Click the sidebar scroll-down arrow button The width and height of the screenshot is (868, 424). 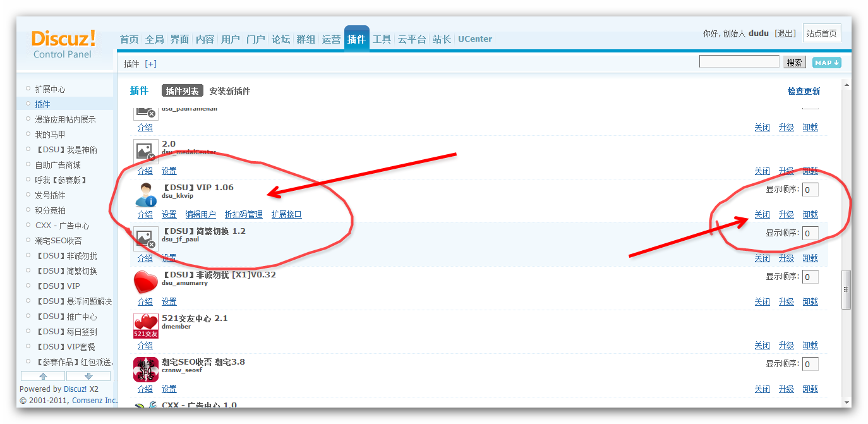pyautogui.click(x=88, y=376)
